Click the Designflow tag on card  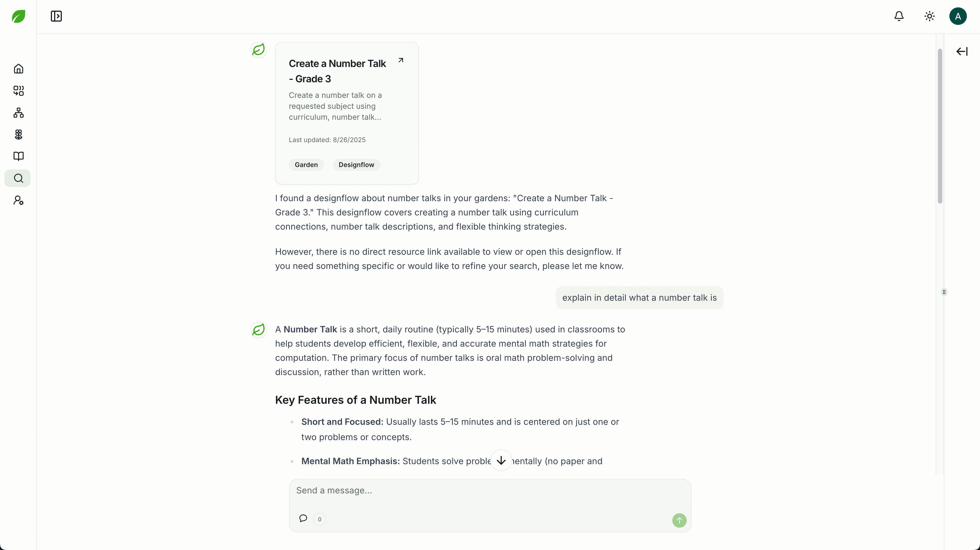(356, 165)
